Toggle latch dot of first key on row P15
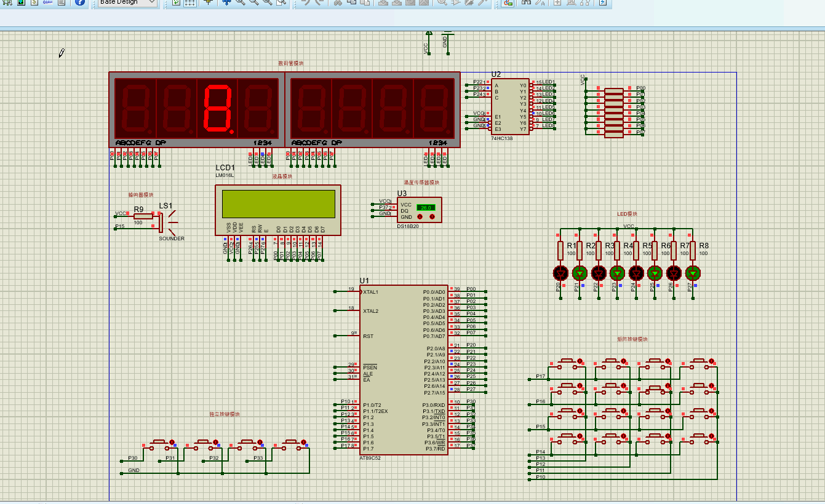The width and height of the screenshot is (825, 504). tap(580, 411)
